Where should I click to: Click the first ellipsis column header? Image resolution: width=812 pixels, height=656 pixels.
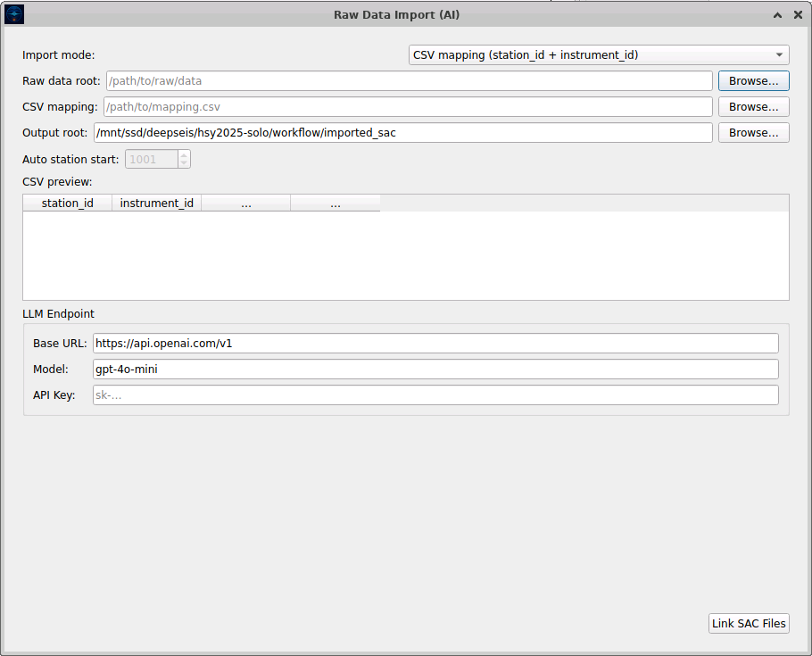[x=246, y=203]
